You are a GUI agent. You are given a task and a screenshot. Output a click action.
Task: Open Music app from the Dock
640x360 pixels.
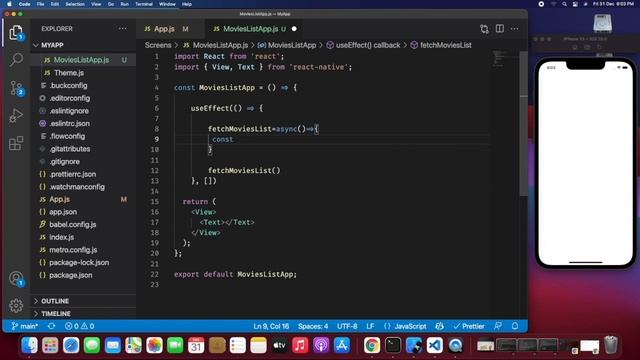click(300, 345)
